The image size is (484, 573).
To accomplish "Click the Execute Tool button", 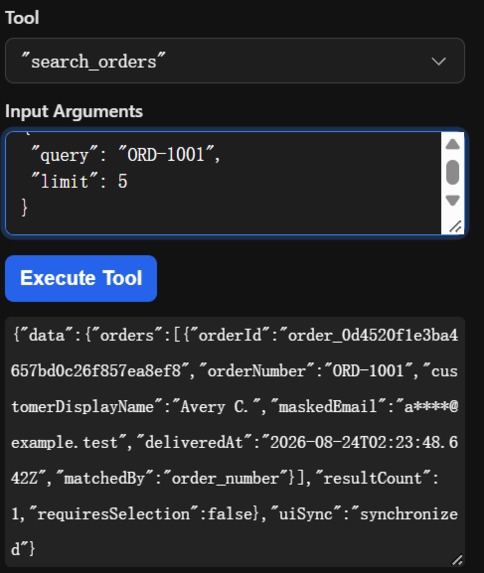I will point(81,278).
